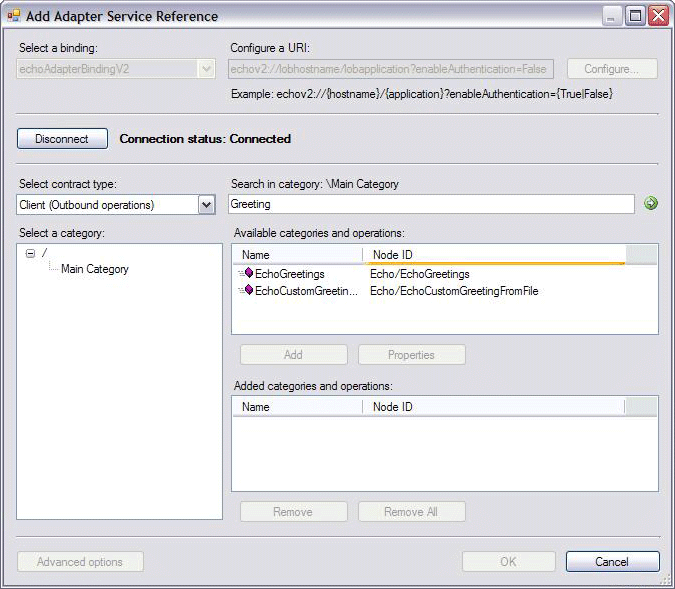This screenshot has height=589, width=675.
Task: Click the example URI text
Action: pos(422,94)
